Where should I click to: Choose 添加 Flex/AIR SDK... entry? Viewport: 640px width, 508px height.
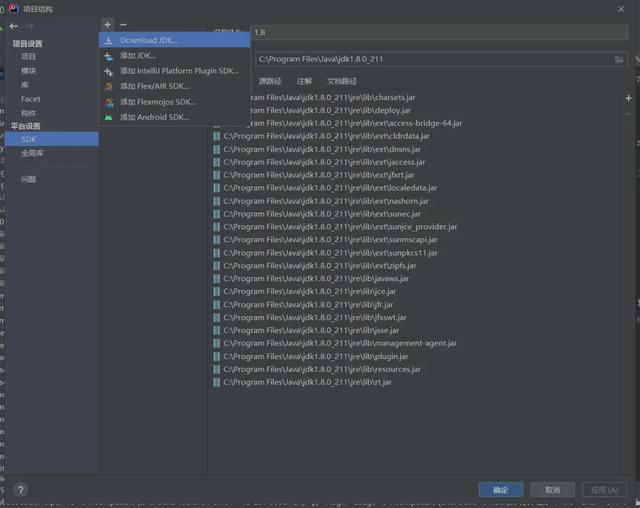click(174, 86)
